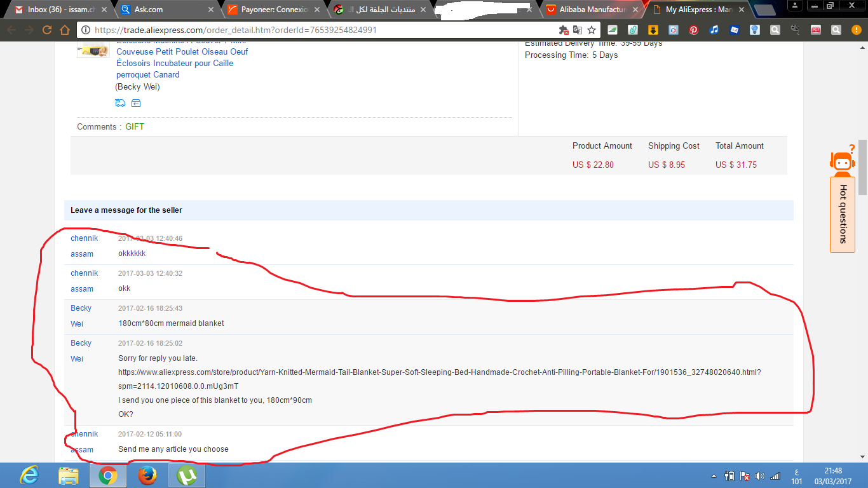Open uTorrent from the taskbar

(x=186, y=475)
